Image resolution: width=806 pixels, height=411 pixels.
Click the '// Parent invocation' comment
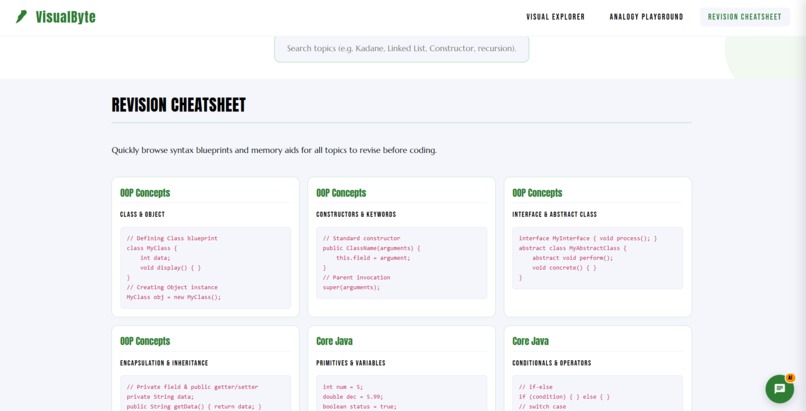(356, 277)
